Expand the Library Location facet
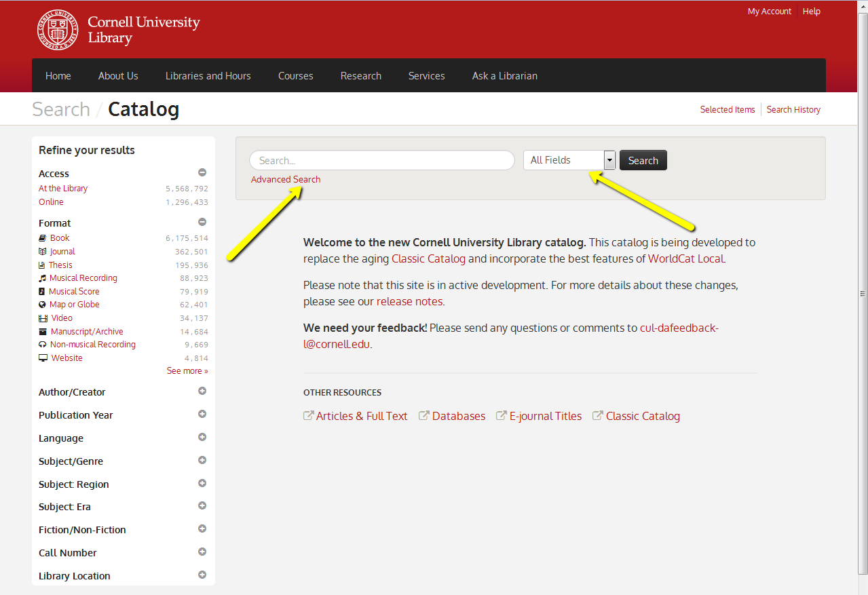Image resolution: width=868 pixels, height=595 pixels. coord(202,575)
